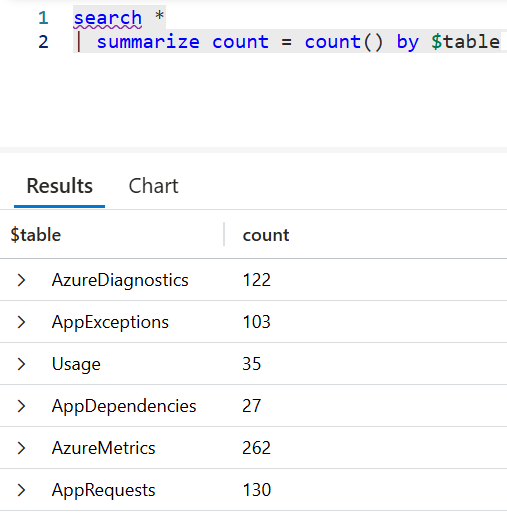The width and height of the screenshot is (507, 520).
Task: Switch to the Chart tab
Action: point(154,186)
